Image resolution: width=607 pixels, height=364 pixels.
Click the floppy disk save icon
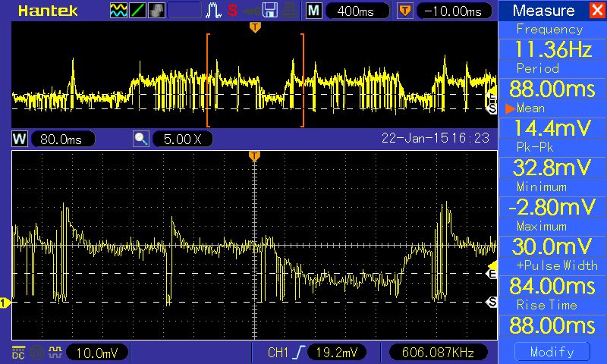click(x=270, y=11)
